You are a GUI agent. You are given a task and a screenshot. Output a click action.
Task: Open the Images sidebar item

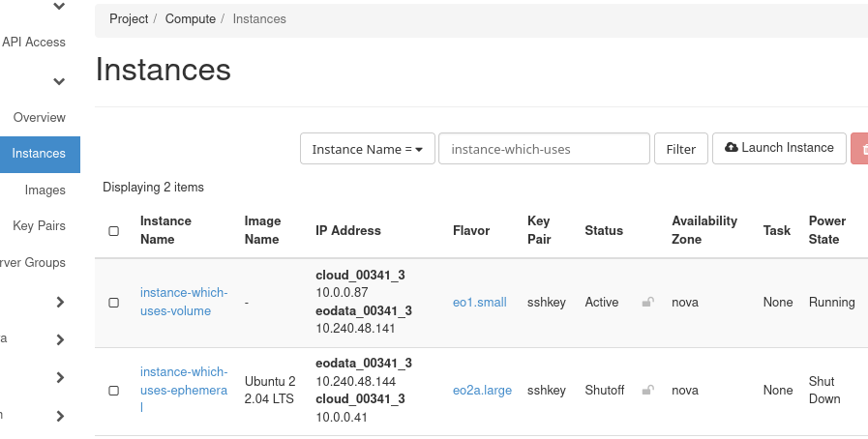tap(45, 190)
